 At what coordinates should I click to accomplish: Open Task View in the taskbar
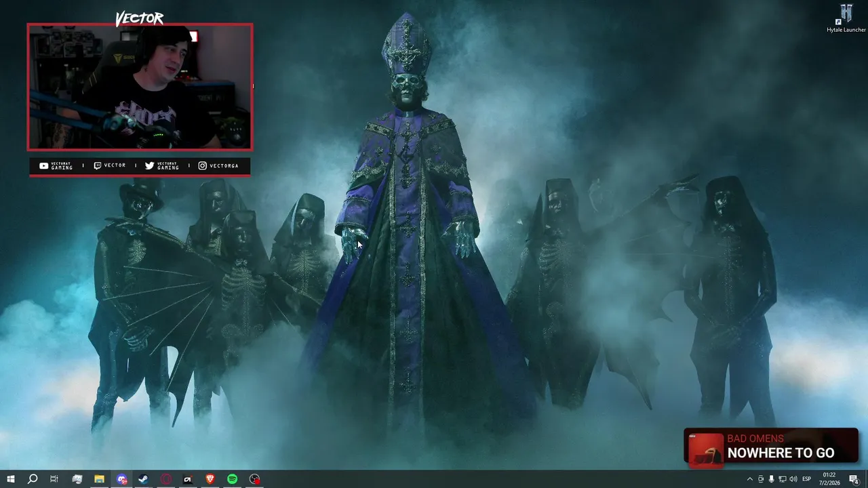pos(54,479)
